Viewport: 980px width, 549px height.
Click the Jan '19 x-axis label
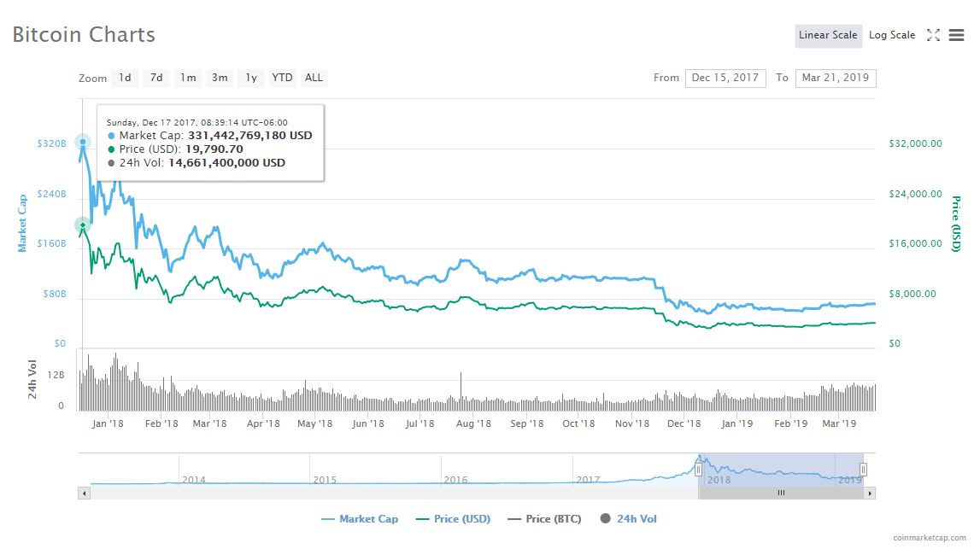point(736,423)
